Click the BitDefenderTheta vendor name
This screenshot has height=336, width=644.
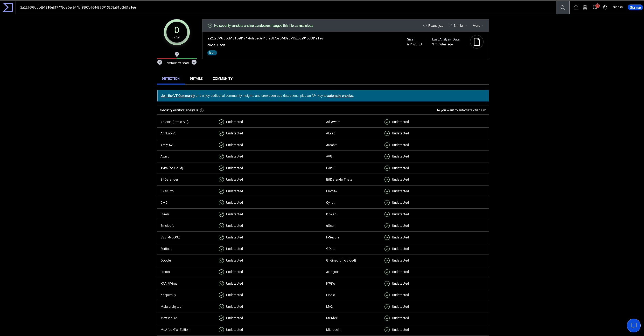point(339,180)
